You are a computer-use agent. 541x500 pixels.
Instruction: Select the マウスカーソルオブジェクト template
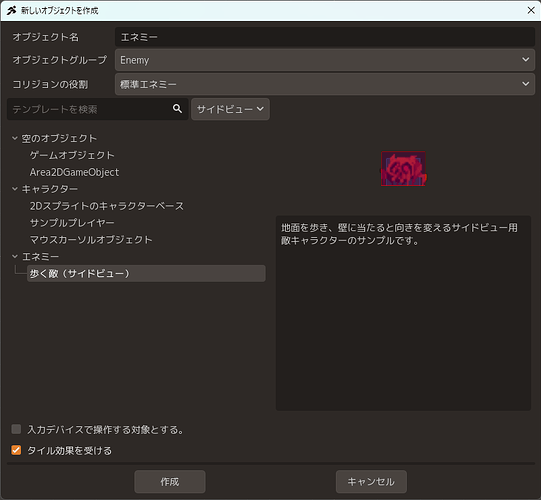(x=91, y=240)
